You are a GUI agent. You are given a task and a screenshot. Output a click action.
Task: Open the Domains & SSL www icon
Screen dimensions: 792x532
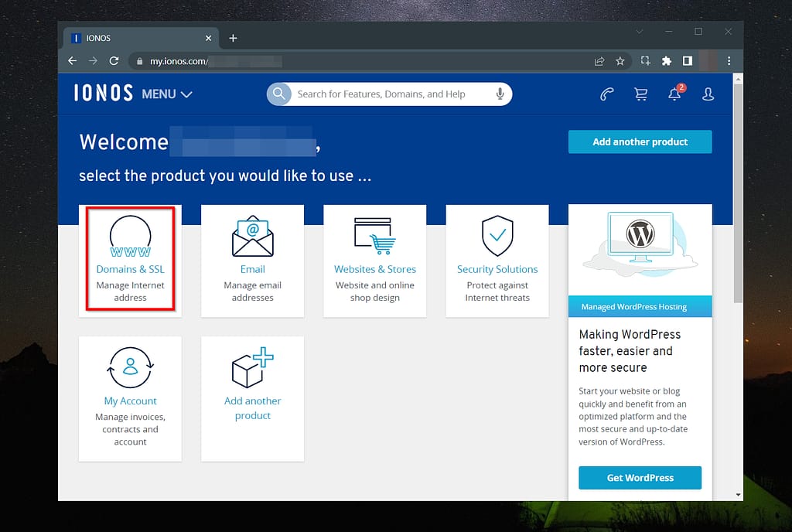[130, 236]
